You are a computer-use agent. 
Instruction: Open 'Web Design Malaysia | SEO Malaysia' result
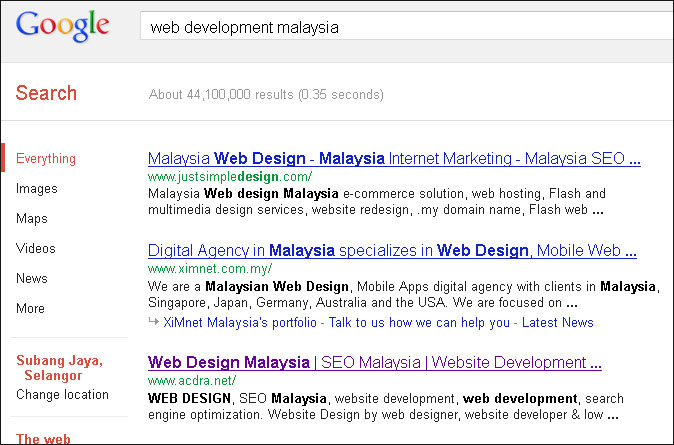(374, 362)
